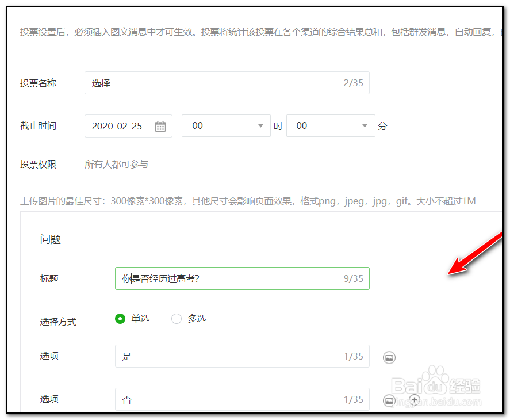Image resolution: width=510 pixels, height=420 pixels.
Task: Open the minute dropdown
Action: click(331, 125)
